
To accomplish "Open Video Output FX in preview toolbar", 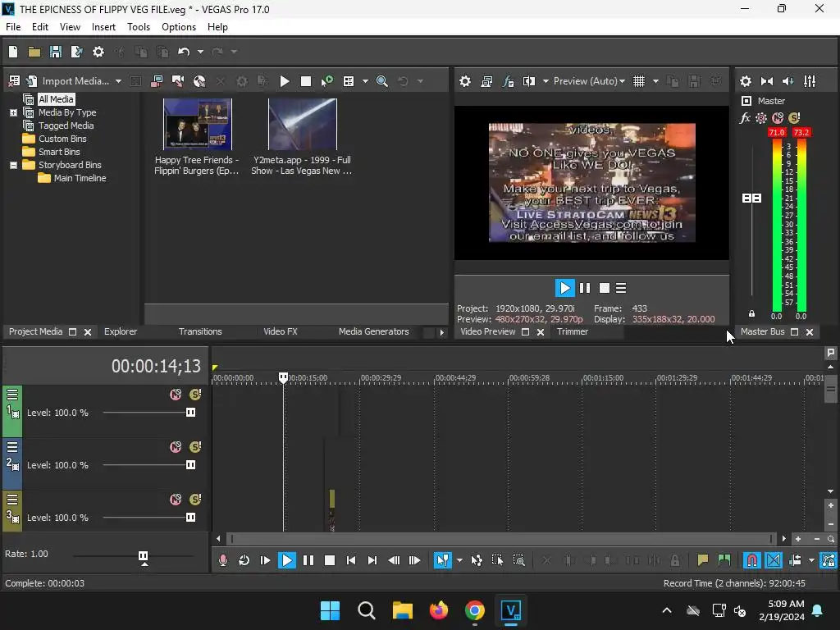I will pos(508,81).
